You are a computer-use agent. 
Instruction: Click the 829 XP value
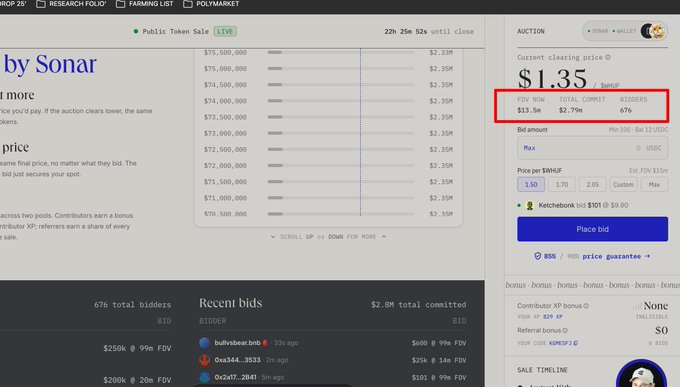(552, 317)
